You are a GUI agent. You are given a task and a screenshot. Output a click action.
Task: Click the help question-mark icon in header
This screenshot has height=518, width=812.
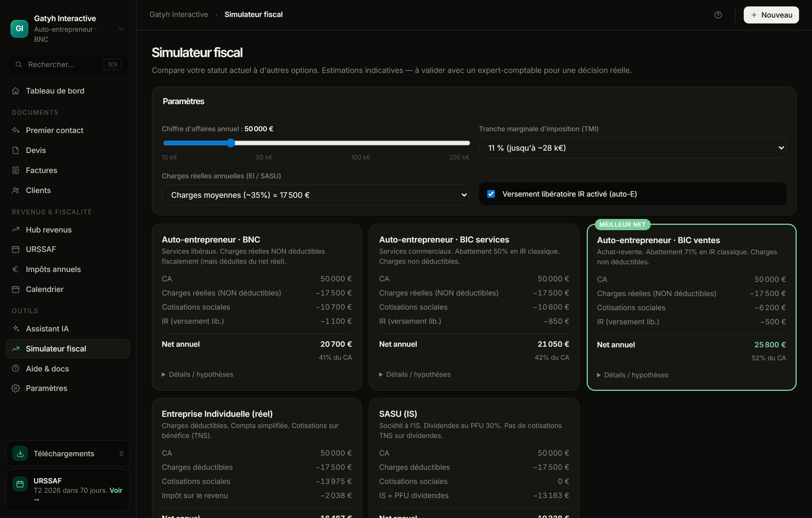point(718,15)
